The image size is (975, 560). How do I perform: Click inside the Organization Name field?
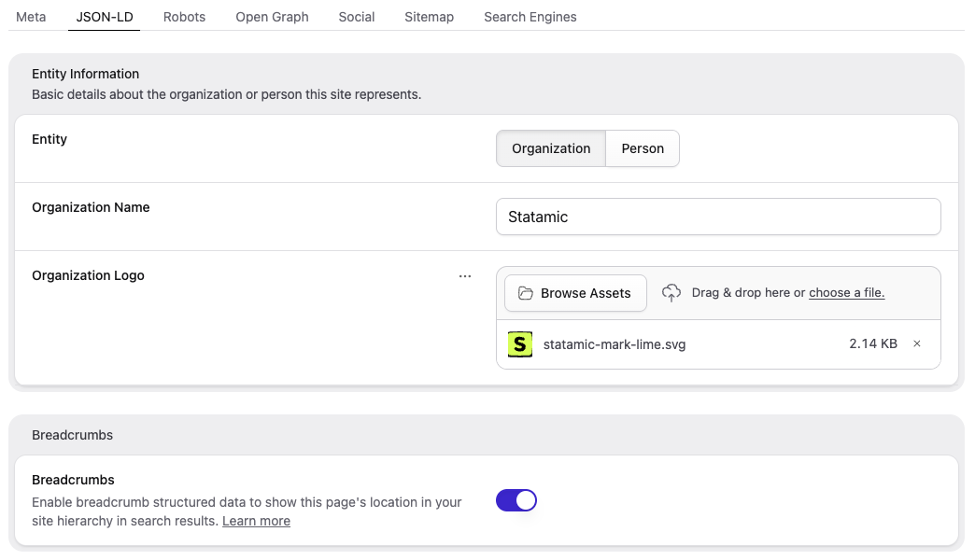(717, 216)
